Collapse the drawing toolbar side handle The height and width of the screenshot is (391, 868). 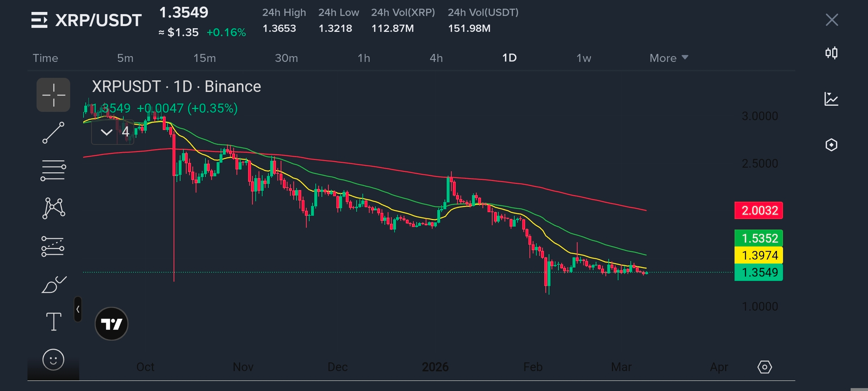point(78,309)
